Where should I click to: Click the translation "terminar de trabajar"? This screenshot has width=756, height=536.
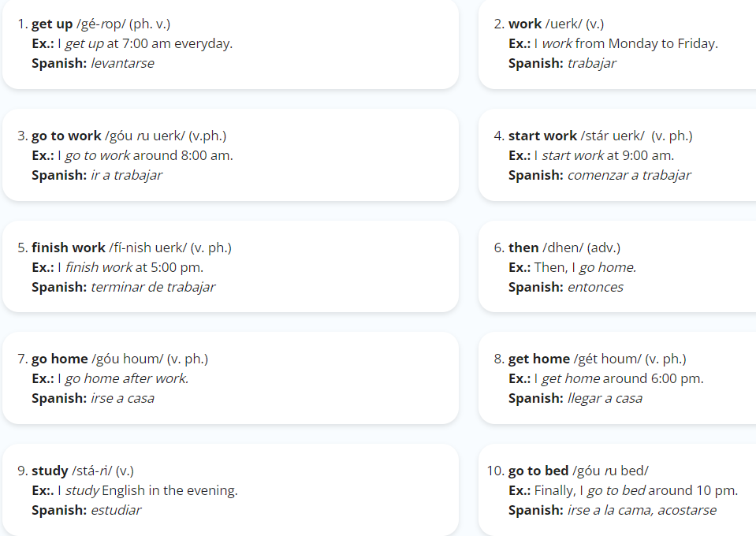point(153,287)
